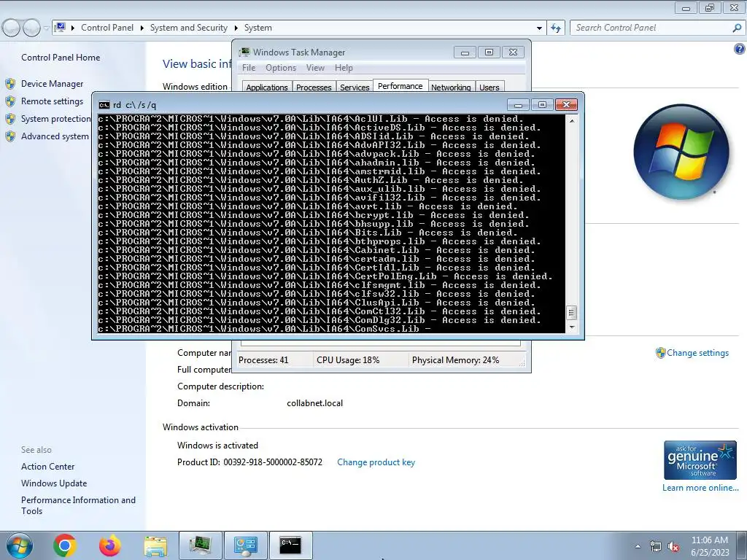The height and width of the screenshot is (560, 747).
Task: Go back with the Control Panel back arrow
Action: [12, 28]
